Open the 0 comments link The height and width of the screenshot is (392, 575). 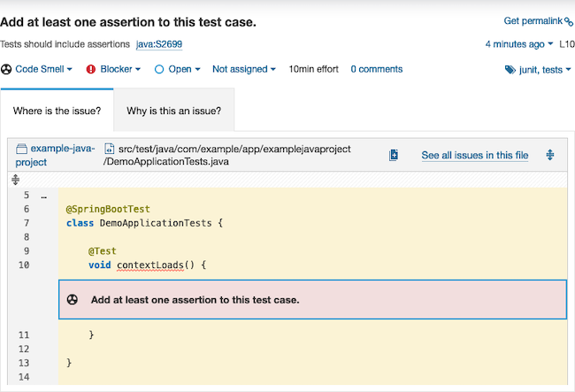click(376, 69)
